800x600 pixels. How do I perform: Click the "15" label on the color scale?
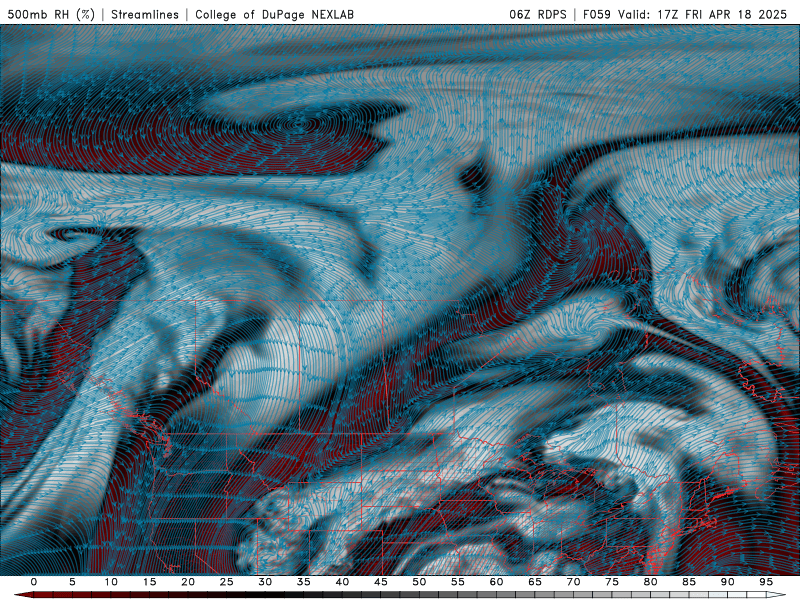[x=149, y=582]
